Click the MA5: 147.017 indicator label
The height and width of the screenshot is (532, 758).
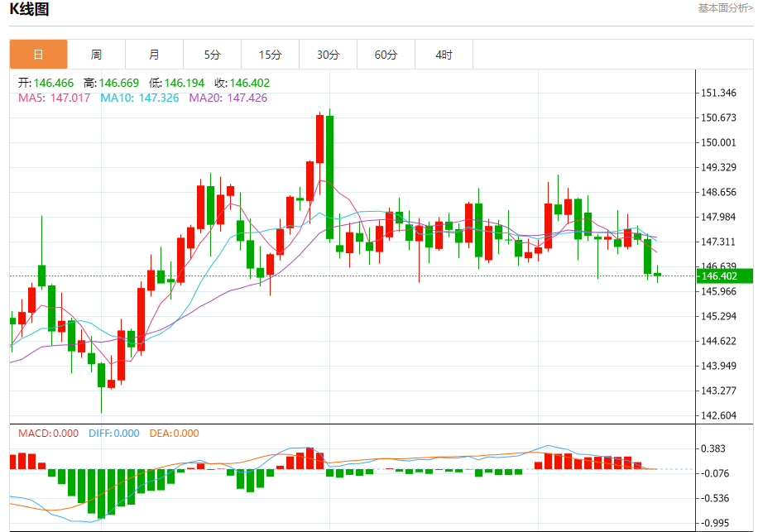coord(55,98)
